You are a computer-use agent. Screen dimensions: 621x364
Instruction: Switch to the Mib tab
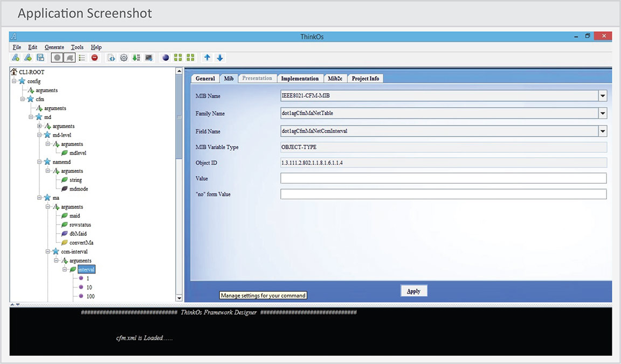coord(229,78)
